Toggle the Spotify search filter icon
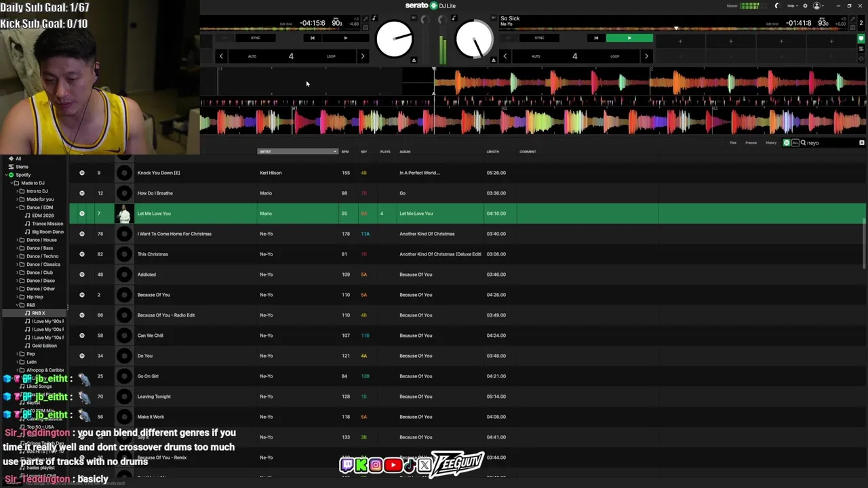This screenshot has width=868, height=488. point(787,143)
